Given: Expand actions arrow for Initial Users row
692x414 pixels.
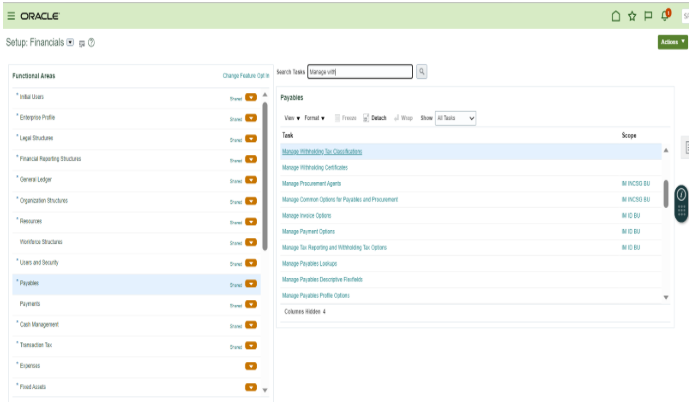Looking at the screenshot, I should tap(251, 97).
